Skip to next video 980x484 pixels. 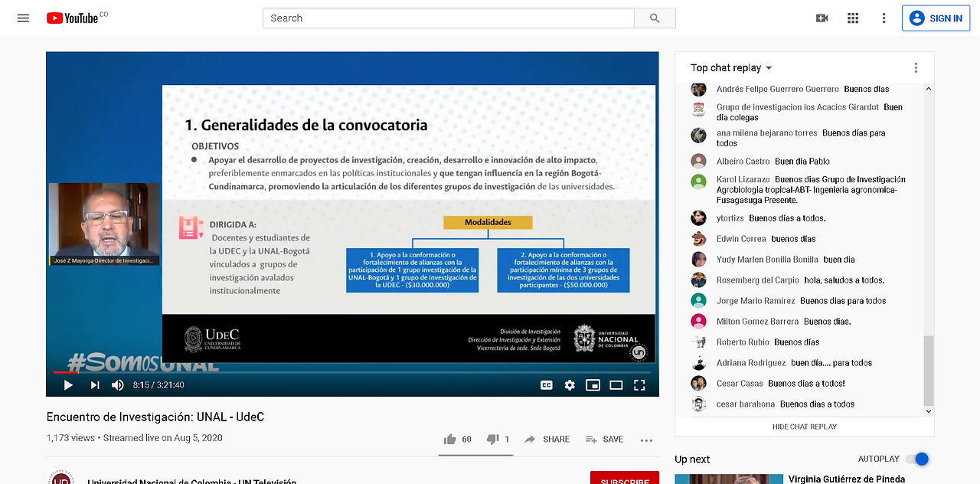pos(95,385)
